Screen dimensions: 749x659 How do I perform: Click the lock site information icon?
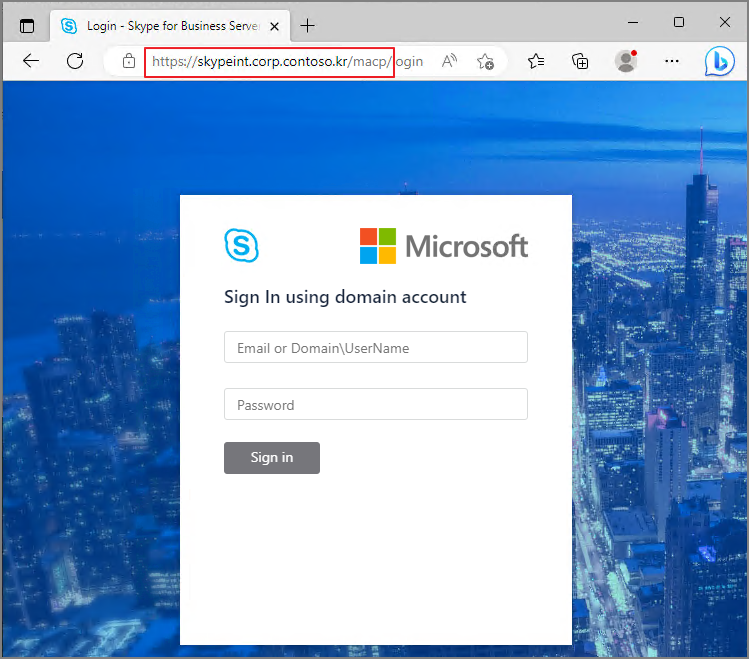click(129, 61)
